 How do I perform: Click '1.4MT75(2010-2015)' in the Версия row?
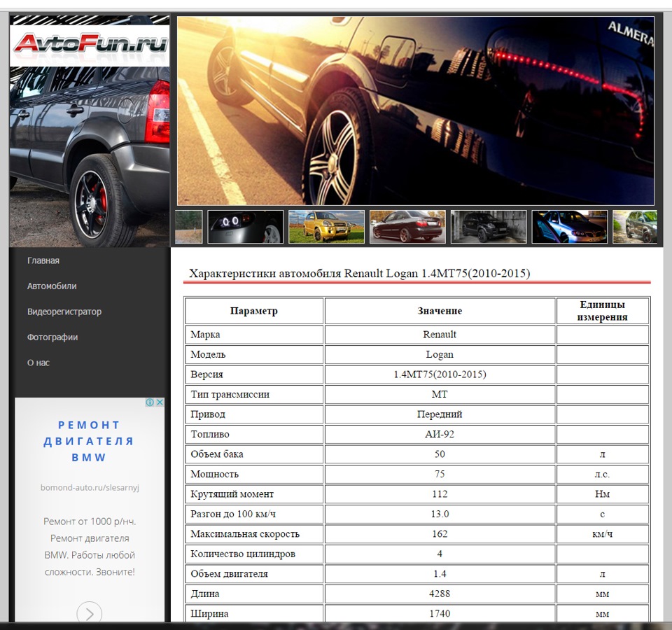pyautogui.click(x=440, y=374)
